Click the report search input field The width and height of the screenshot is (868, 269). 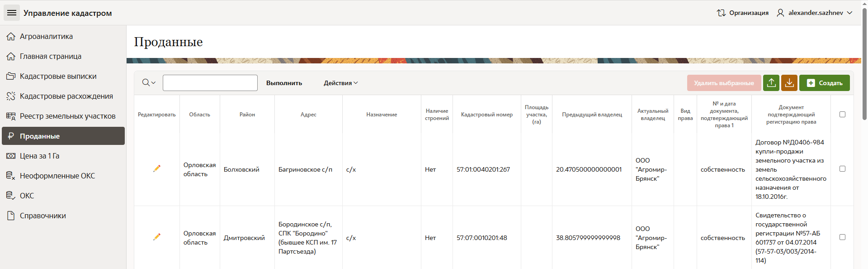pos(210,83)
